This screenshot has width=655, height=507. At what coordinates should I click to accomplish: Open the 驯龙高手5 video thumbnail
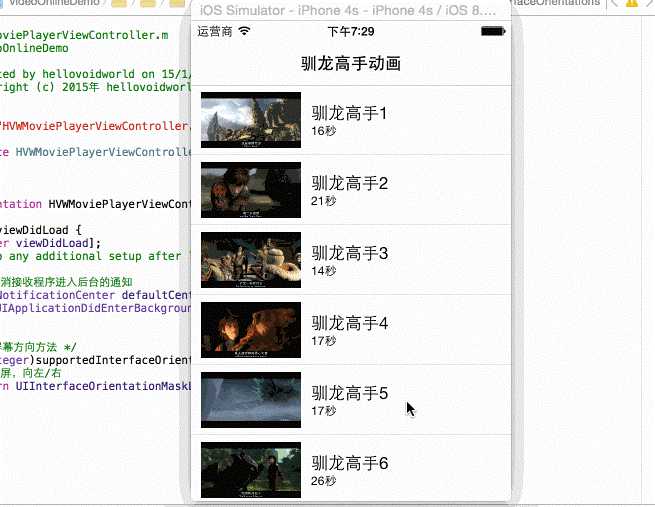(x=251, y=400)
